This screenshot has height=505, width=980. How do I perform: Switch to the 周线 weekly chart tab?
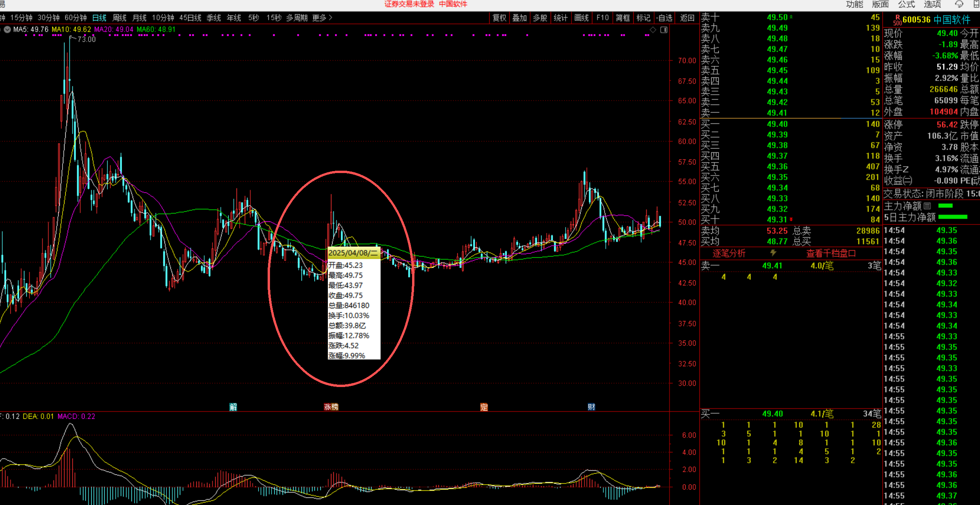tap(119, 18)
